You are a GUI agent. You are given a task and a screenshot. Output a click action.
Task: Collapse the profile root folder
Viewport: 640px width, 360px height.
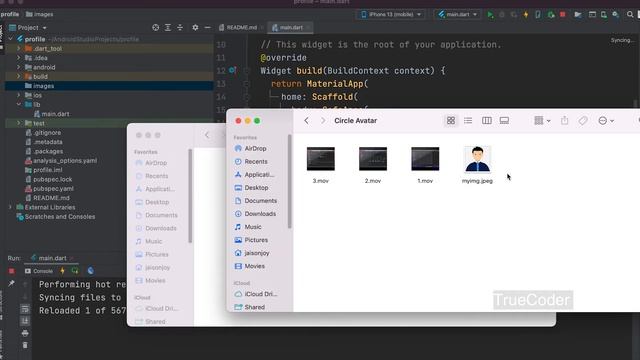11,39
